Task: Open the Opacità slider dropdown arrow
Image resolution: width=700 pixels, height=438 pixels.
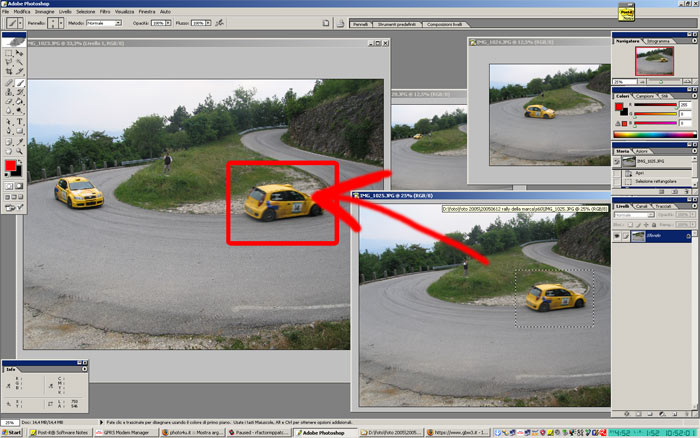Action: [168, 23]
